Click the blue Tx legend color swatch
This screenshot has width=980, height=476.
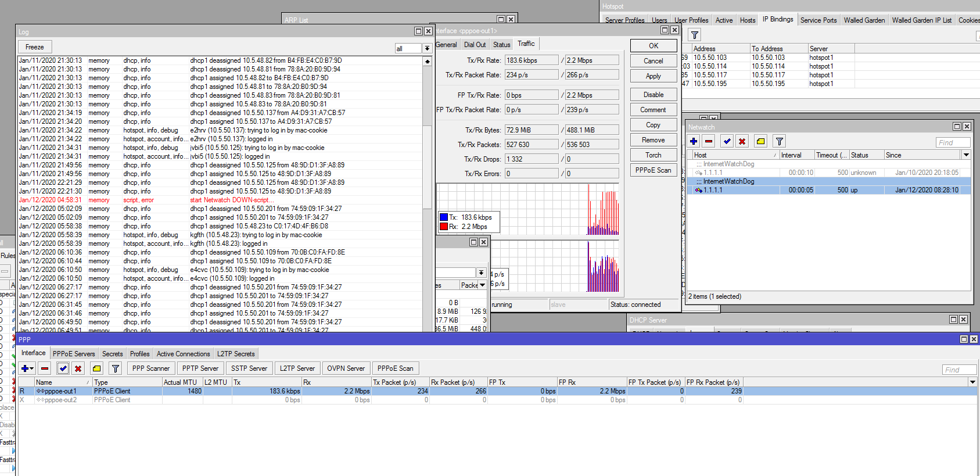pyautogui.click(x=444, y=217)
